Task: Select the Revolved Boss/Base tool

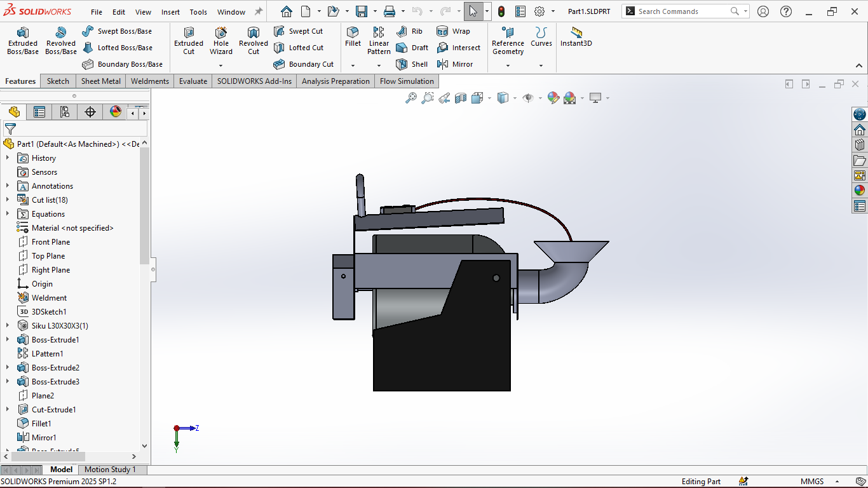Action: click(61, 41)
